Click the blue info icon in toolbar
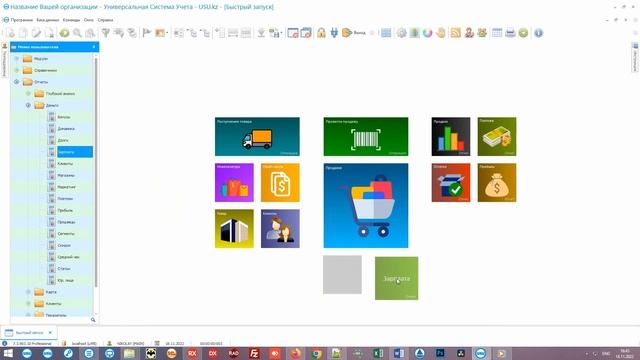Screen dimensions: 640x360 tap(538, 33)
